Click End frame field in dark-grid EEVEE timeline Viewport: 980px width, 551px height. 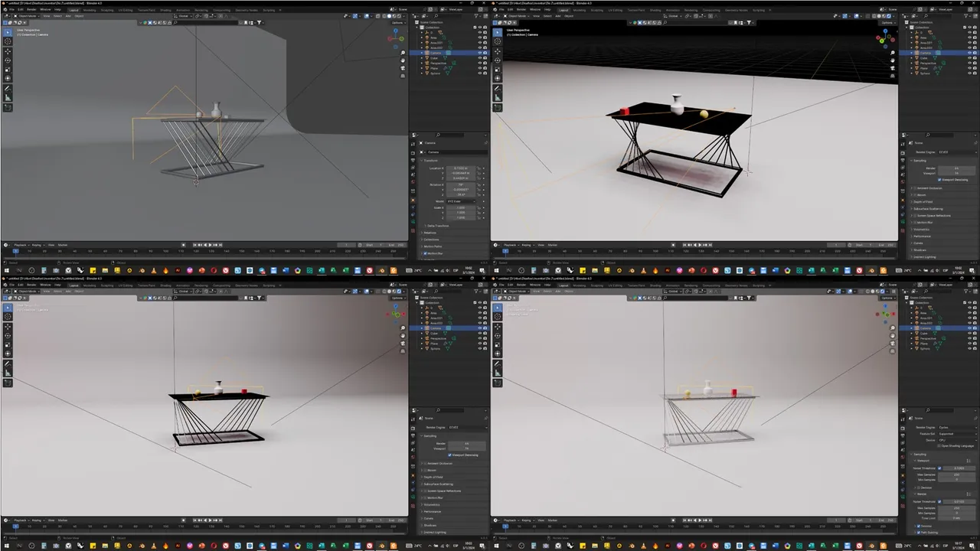pyautogui.click(x=886, y=245)
